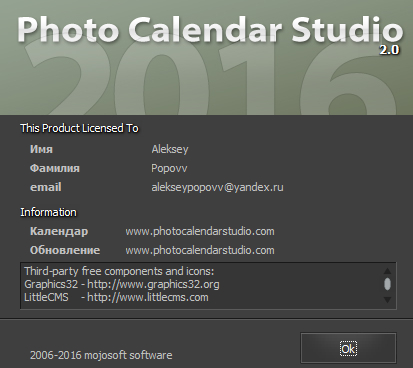This screenshot has height=368, width=413.
Task: Click the credits box scrollbar thumb
Action: click(x=387, y=284)
